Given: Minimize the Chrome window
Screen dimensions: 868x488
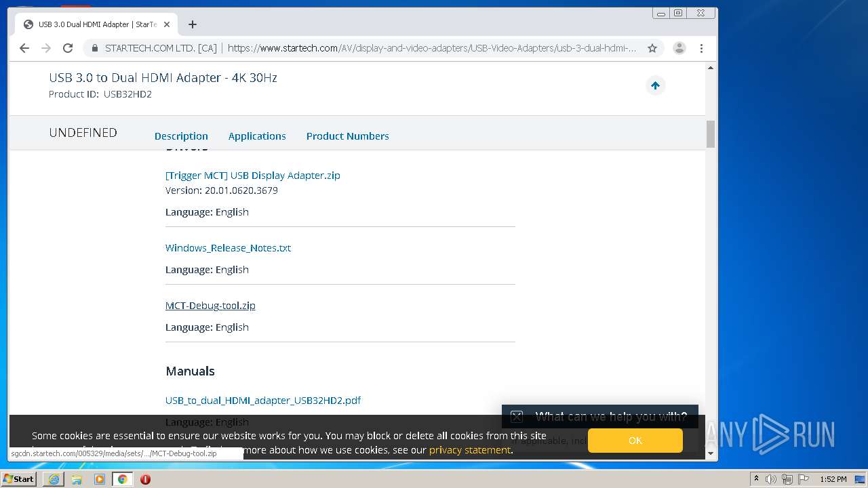Looking at the screenshot, I should click(x=660, y=13).
